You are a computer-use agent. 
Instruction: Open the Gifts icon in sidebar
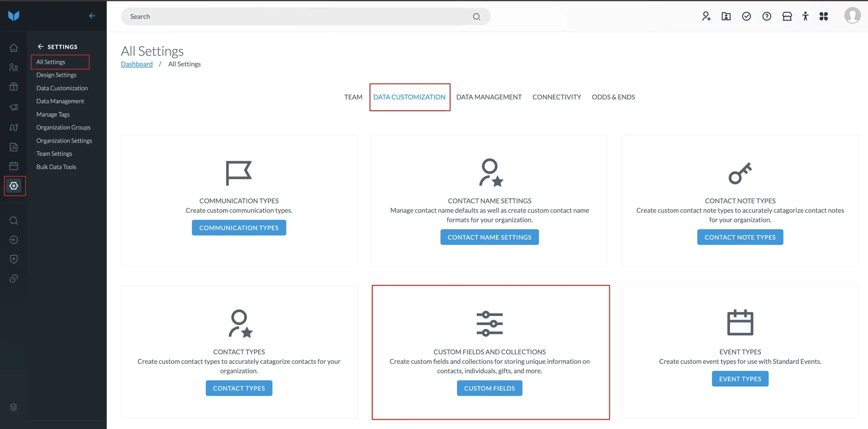pos(14,87)
